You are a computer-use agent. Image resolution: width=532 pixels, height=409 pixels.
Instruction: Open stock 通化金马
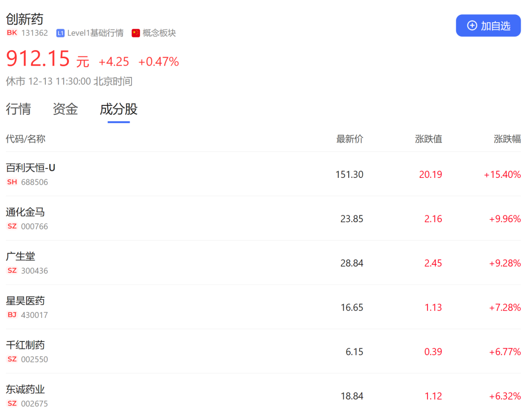[25, 212]
